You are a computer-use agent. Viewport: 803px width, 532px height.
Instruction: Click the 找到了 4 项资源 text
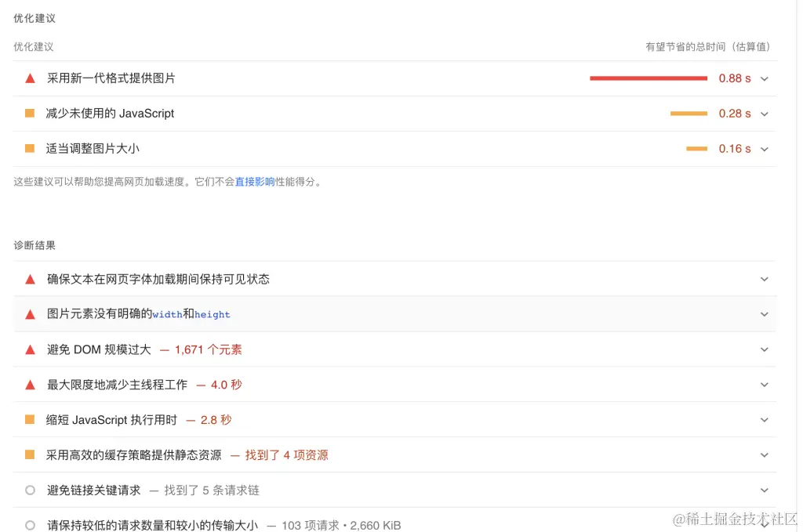point(287,455)
